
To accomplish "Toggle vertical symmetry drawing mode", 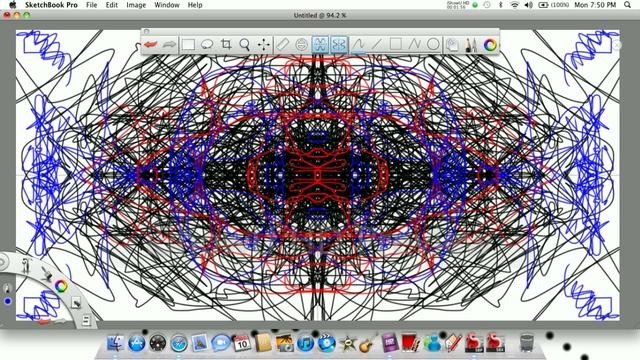I will click(320, 44).
